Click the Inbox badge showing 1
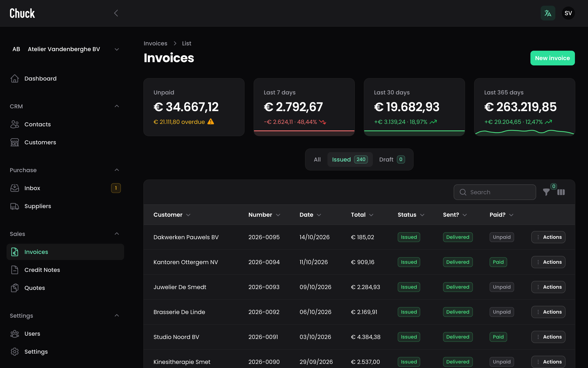The width and height of the screenshot is (588, 368). coord(116,188)
